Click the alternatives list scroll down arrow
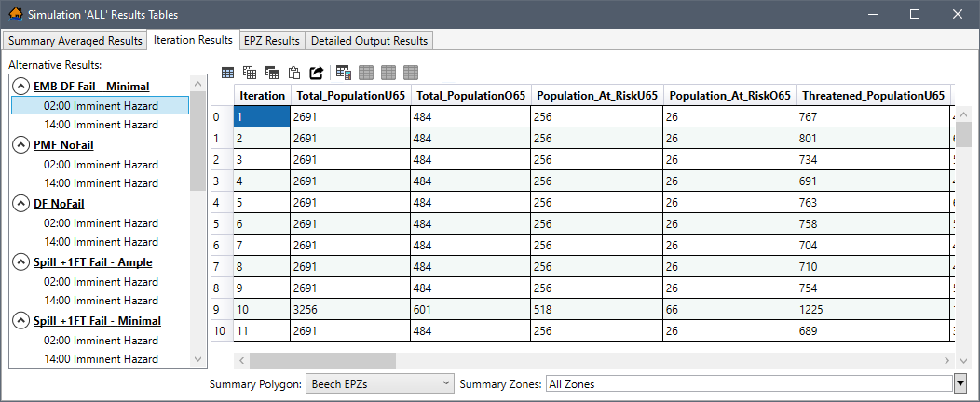 [198, 359]
